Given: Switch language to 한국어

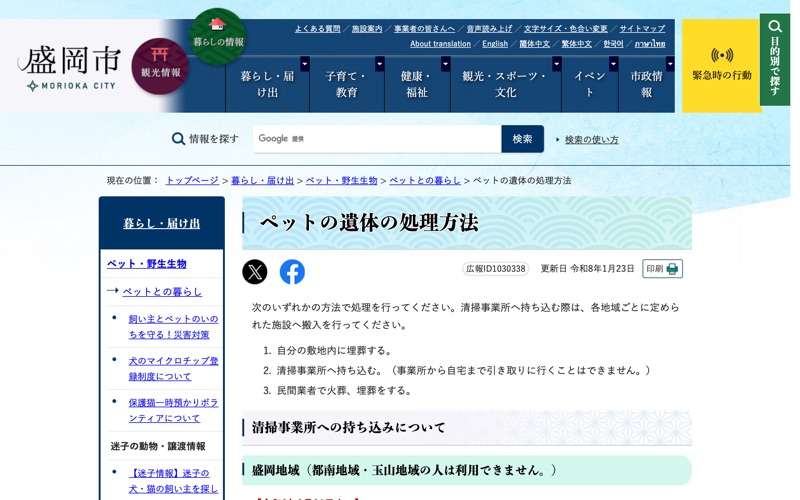Looking at the screenshot, I should click(x=613, y=44).
